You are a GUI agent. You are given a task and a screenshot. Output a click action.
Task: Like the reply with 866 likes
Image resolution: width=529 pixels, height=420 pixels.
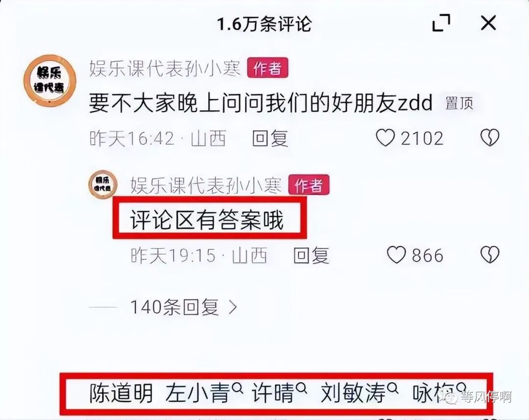click(396, 255)
